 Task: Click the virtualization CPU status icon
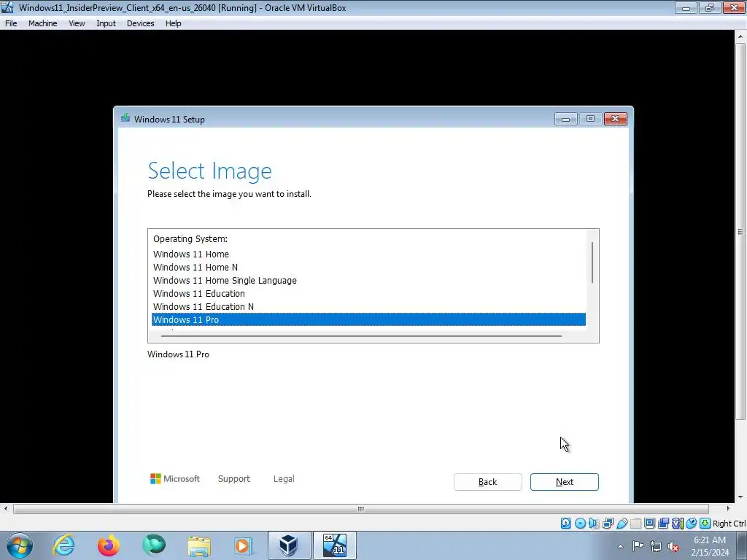click(677, 524)
